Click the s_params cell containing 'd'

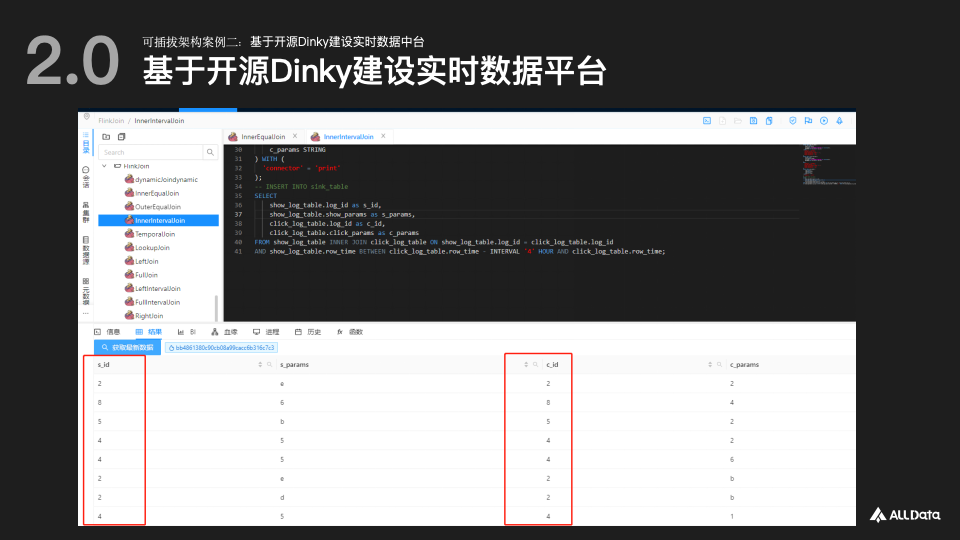pyautogui.click(x=282, y=498)
